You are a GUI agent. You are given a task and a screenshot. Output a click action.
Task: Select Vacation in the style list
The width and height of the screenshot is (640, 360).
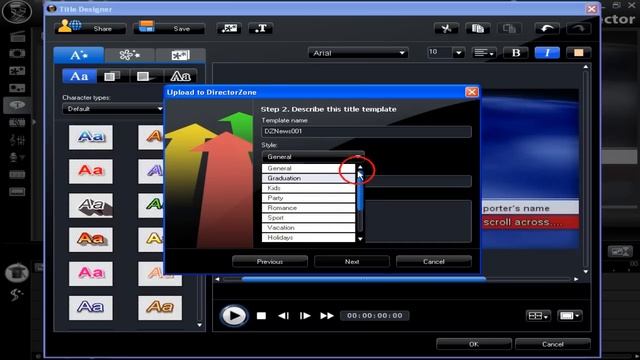[308, 228]
